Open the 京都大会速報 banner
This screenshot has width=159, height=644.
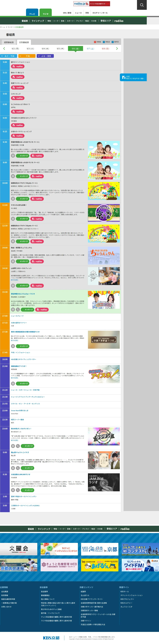coord(19,565)
